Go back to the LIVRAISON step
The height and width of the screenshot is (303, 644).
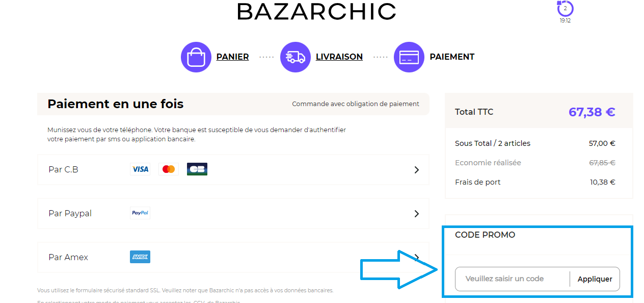point(339,57)
